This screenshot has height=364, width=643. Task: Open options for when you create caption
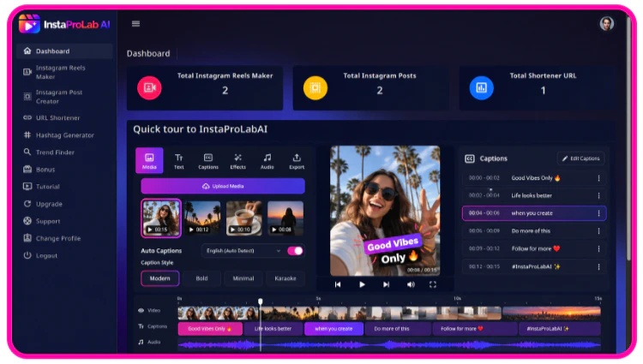(x=598, y=213)
